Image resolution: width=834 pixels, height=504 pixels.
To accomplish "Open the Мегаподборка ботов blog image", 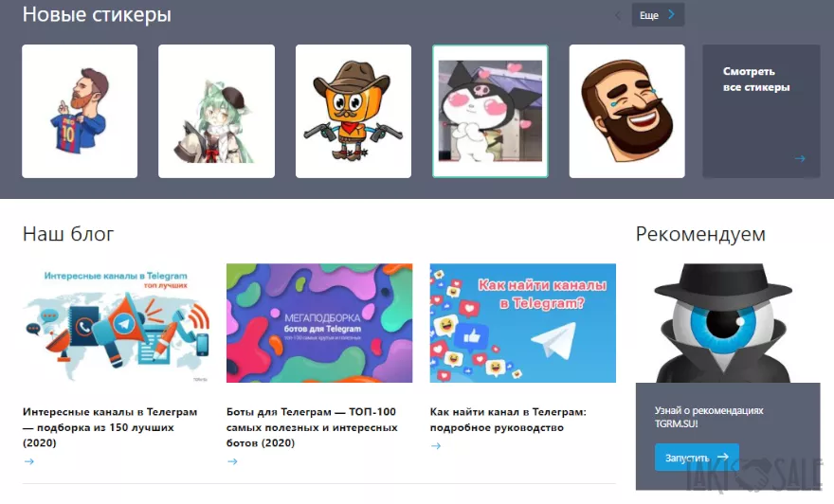I will pyautogui.click(x=319, y=323).
